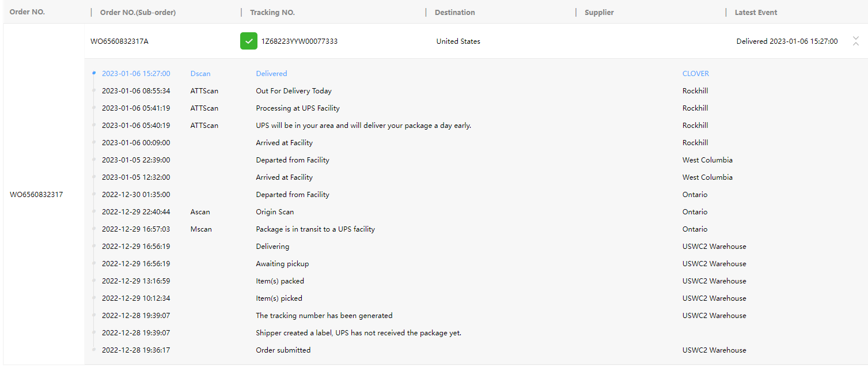This screenshot has height=367, width=868.
Task: Click the CLOVER location link
Action: coord(696,74)
